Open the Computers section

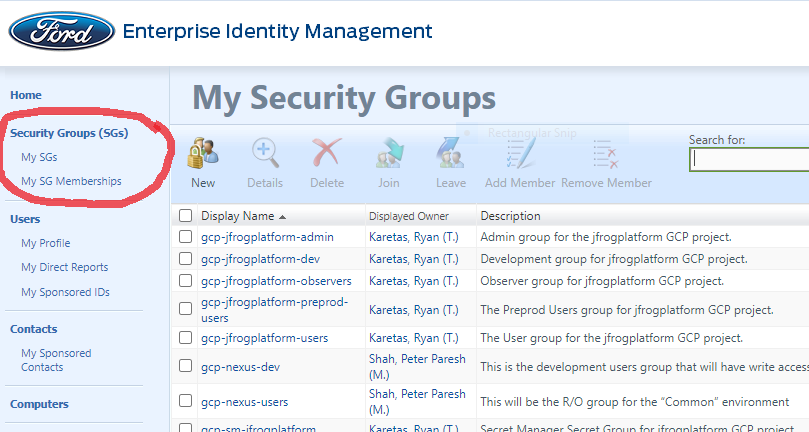[39, 404]
